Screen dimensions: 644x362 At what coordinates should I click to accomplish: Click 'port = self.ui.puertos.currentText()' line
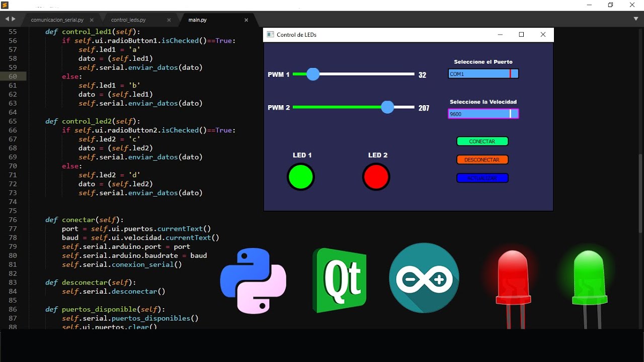pyautogui.click(x=136, y=229)
